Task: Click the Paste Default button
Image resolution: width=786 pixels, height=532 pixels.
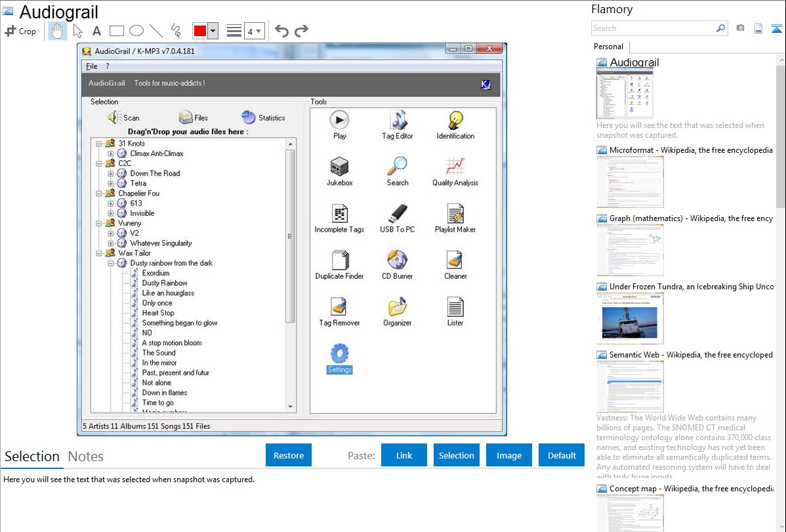Action: point(562,455)
